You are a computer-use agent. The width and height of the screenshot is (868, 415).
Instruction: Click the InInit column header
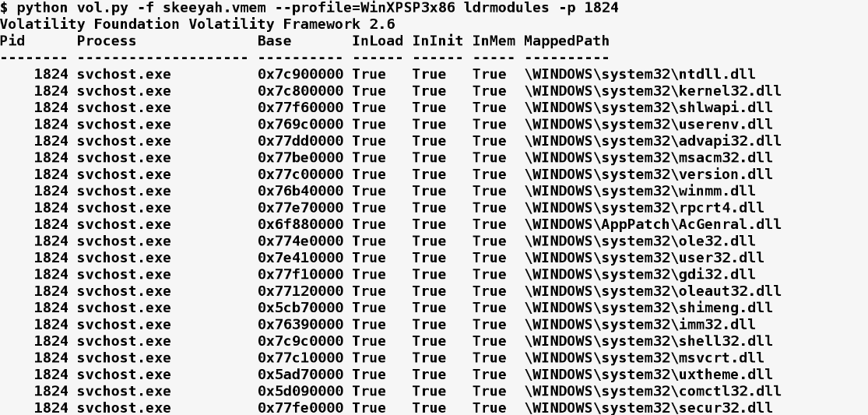pos(438,41)
